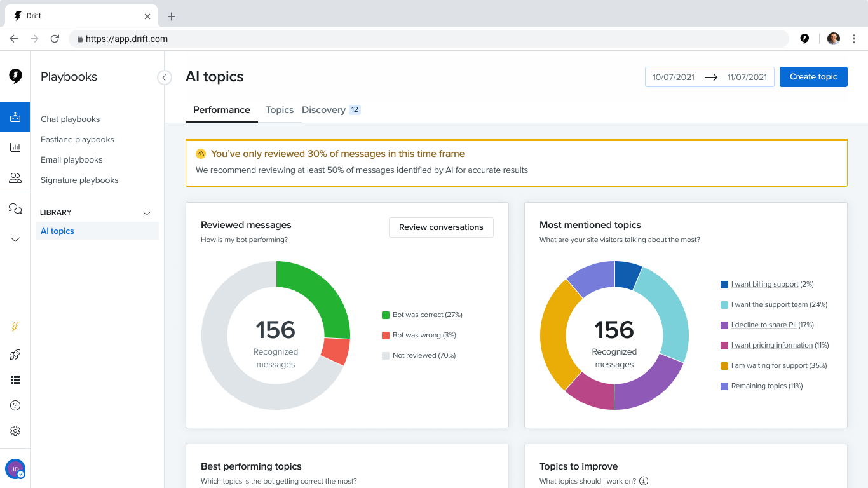The image size is (868, 488).
Task: Open Chat playbooks
Action: tap(71, 119)
